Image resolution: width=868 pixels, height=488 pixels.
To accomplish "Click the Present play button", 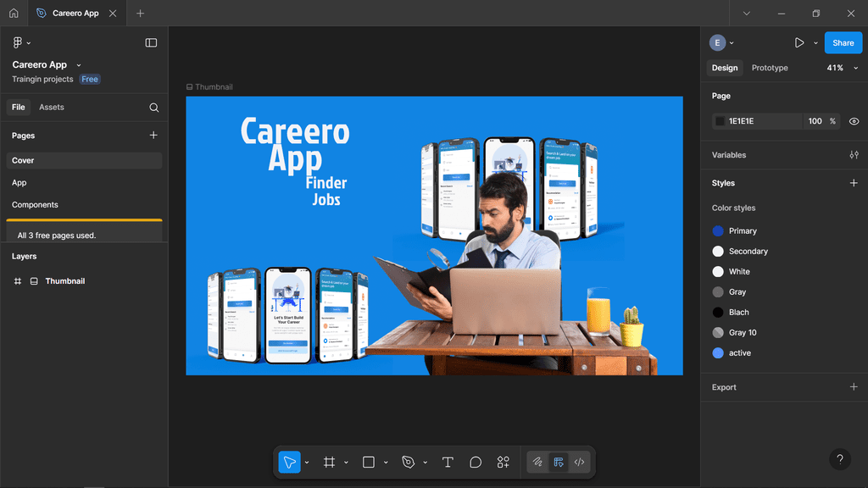I will coord(799,42).
